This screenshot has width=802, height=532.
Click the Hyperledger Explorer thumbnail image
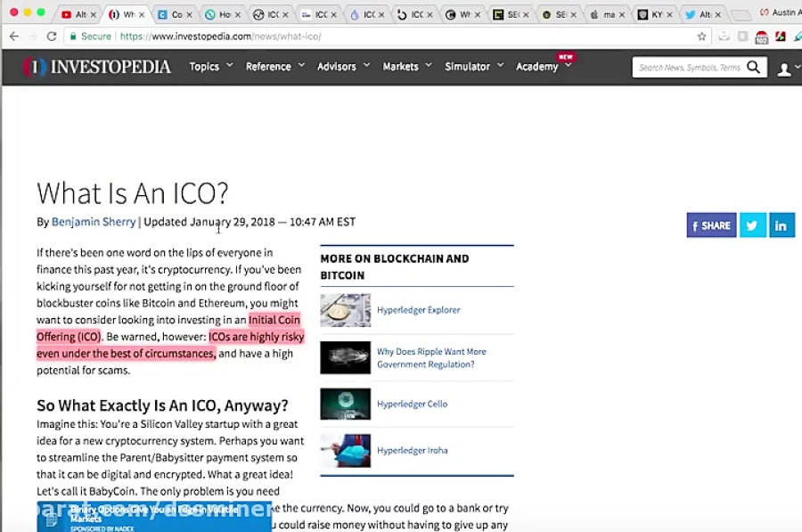345,310
